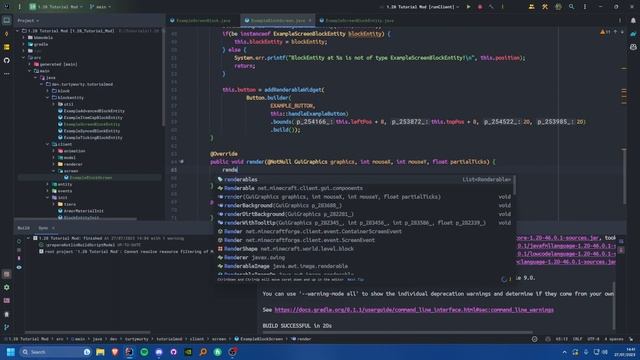Viewport: 640px width, 360px height.
Task: Click ExampleBlockScreen breadcrumb
Action: (x=259, y=339)
